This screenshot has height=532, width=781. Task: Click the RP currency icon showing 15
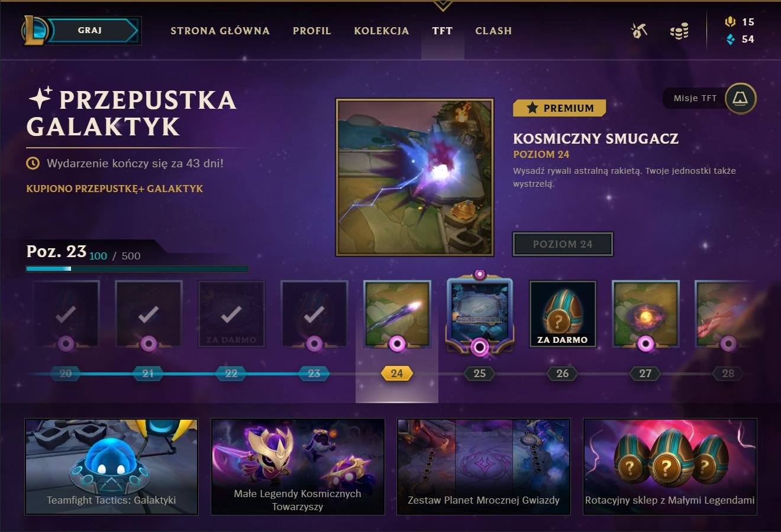coord(731,22)
